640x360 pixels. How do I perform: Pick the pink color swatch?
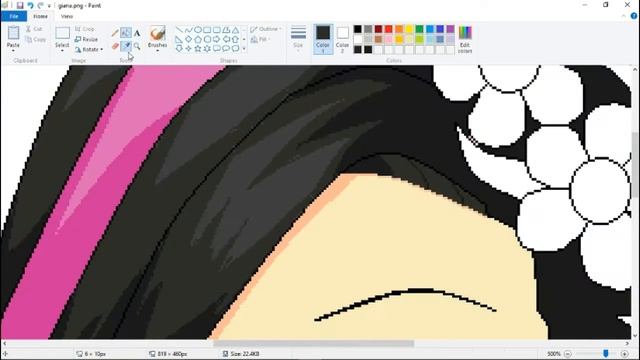[x=389, y=39]
